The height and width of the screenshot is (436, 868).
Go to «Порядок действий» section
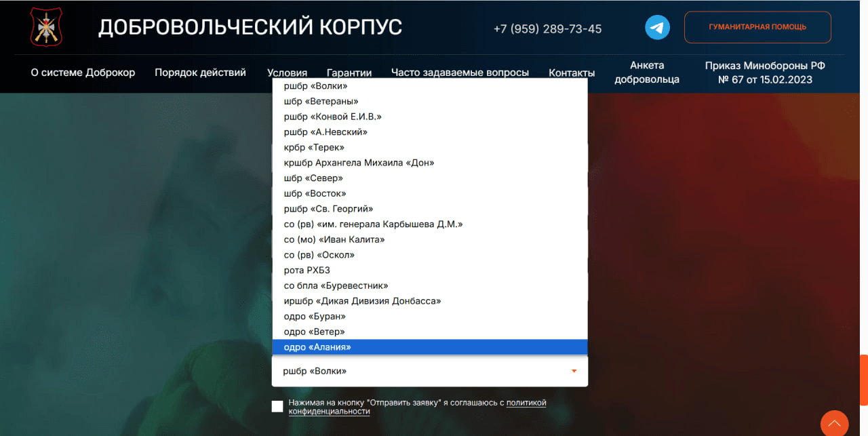pos(200,73)
